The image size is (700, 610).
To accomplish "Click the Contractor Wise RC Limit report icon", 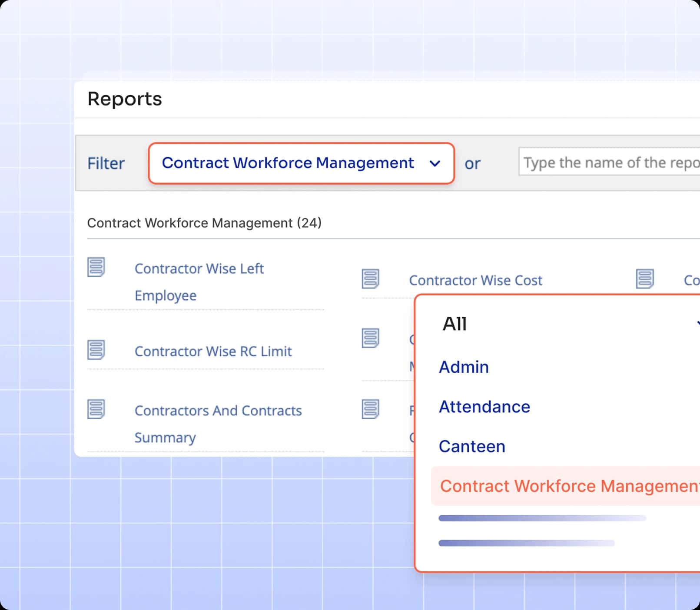I will (96, 350).
